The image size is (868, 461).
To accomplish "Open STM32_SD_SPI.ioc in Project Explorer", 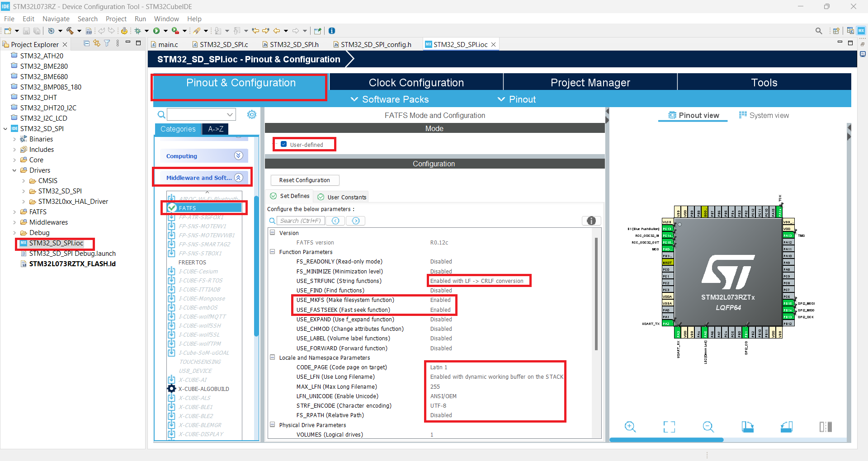I will tap(56, 243).
